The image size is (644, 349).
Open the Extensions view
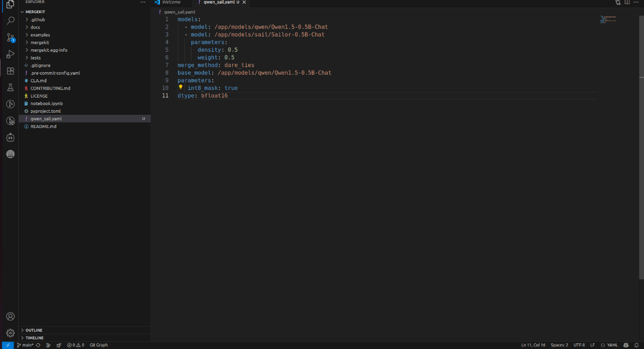(x=10, y=71)
